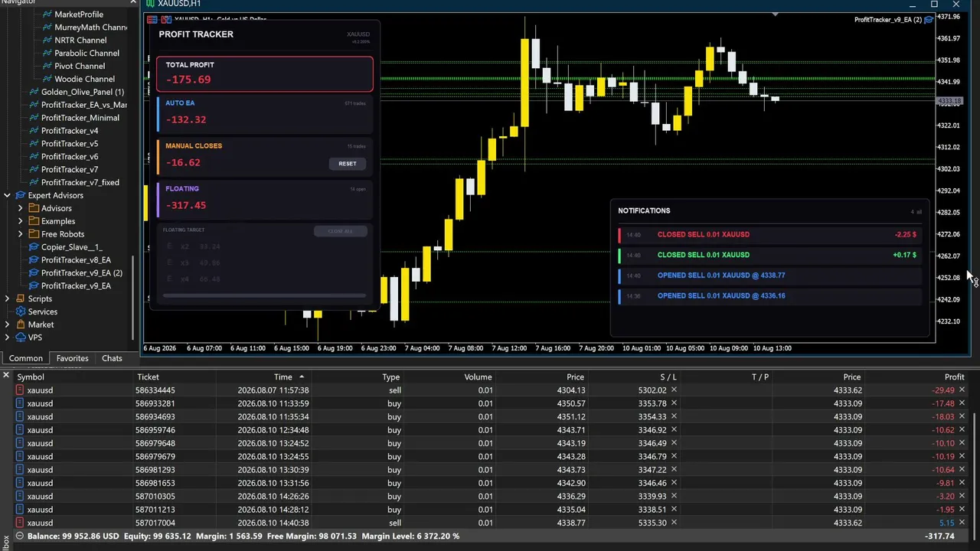The width and height of the screenshot is (980, 551).
Task: Click the TOTAL PROFIT card
Action: (265, 73)
